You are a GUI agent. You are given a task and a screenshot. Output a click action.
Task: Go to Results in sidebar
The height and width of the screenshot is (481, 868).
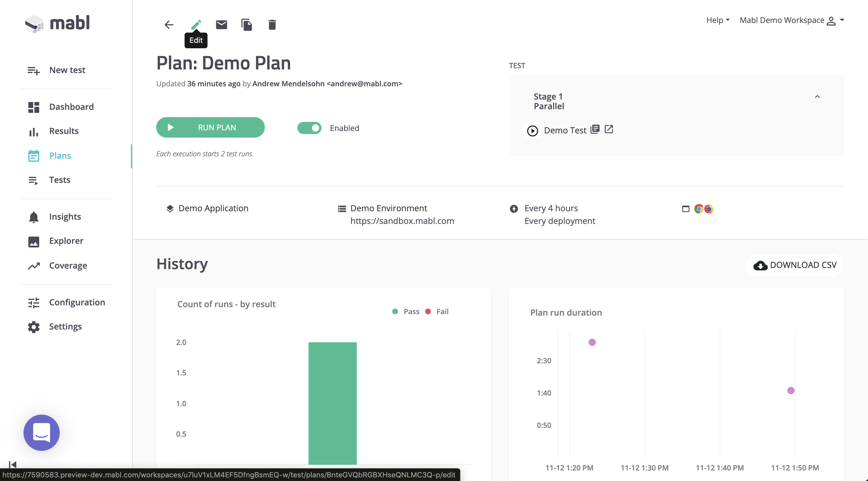[x=64, y=131]
